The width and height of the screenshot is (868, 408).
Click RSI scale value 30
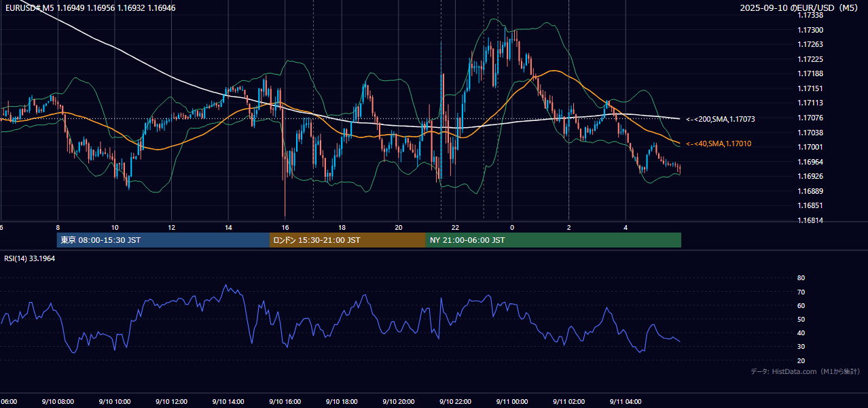point(801,347)
